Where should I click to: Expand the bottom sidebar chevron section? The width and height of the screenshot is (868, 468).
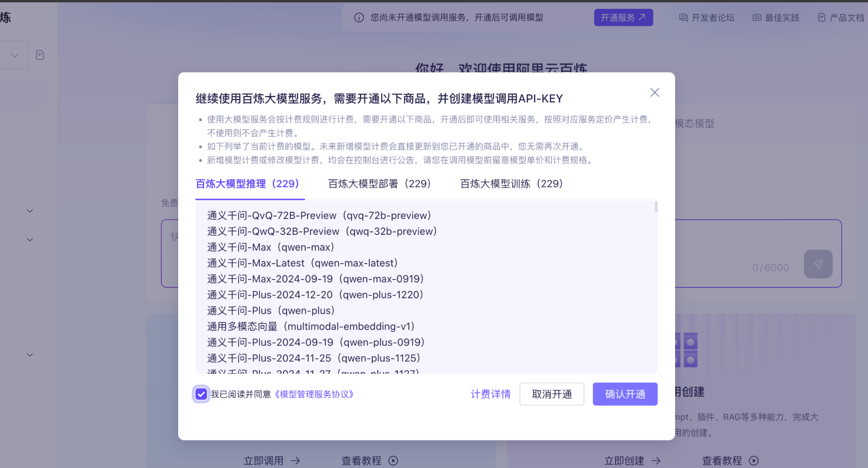[x=30, y=355]
